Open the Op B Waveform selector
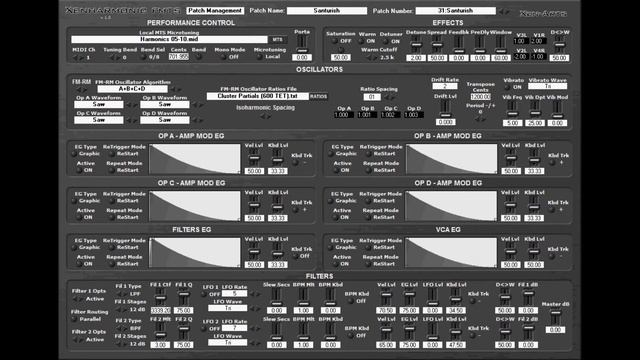 point(164,104)
